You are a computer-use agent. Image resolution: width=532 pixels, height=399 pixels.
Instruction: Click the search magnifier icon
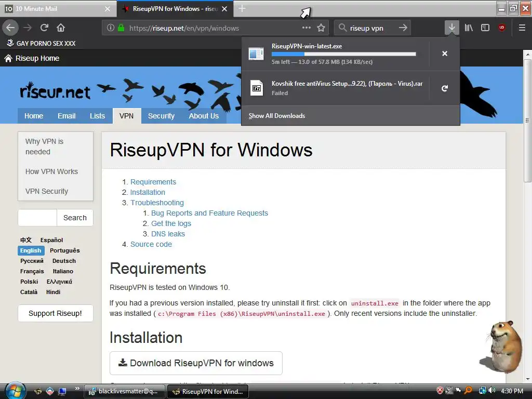342,28
